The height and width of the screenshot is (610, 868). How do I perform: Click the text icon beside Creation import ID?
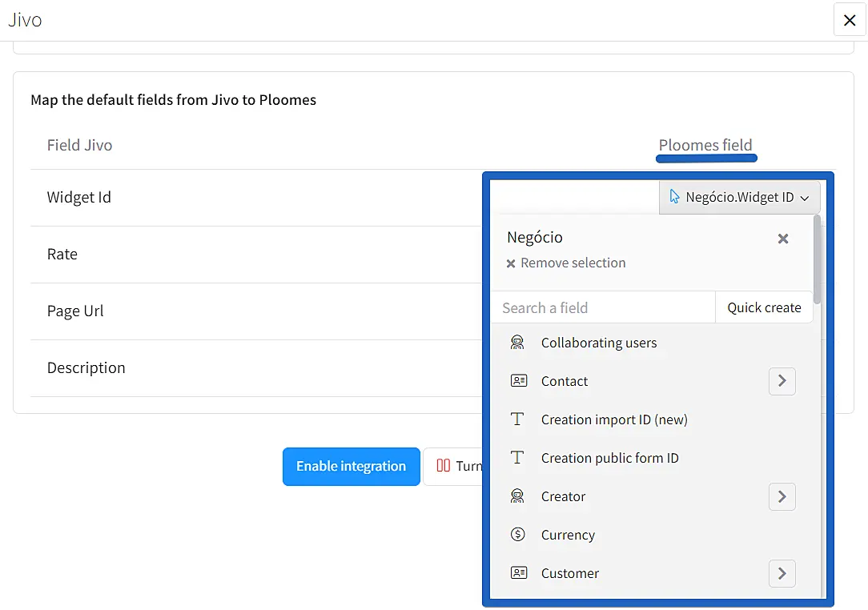point(517,419)
